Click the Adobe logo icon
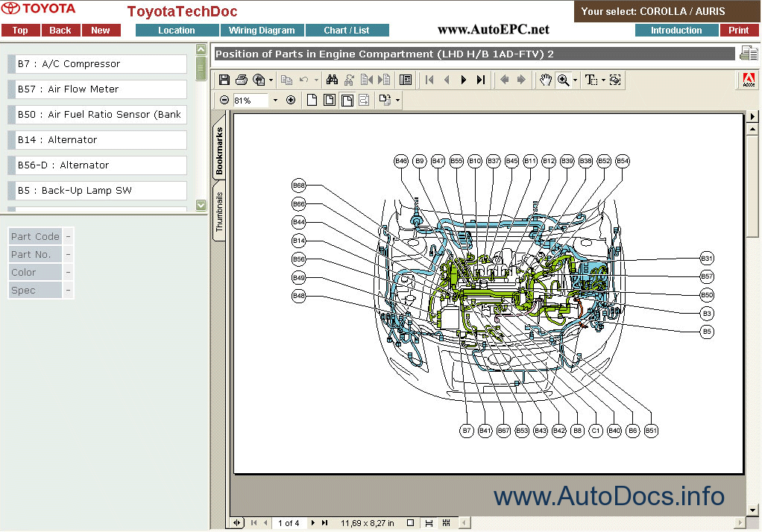Screen dimensions: 762x532 [x=749, y=80]
